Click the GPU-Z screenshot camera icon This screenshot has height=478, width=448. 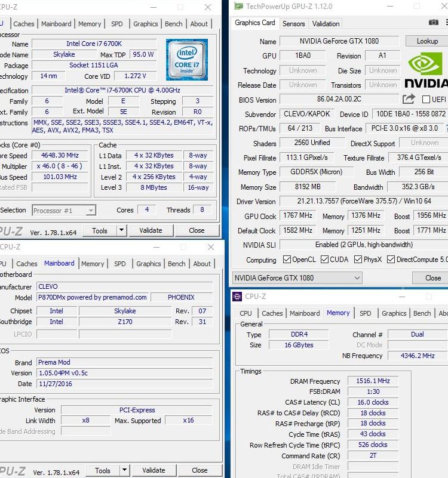tap(434, 23)
